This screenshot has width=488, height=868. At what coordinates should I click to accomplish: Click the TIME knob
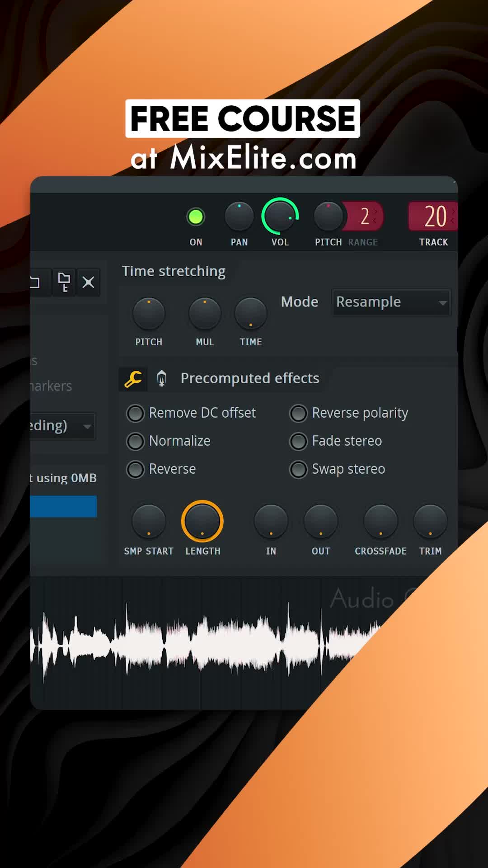[x=251, y=314]
